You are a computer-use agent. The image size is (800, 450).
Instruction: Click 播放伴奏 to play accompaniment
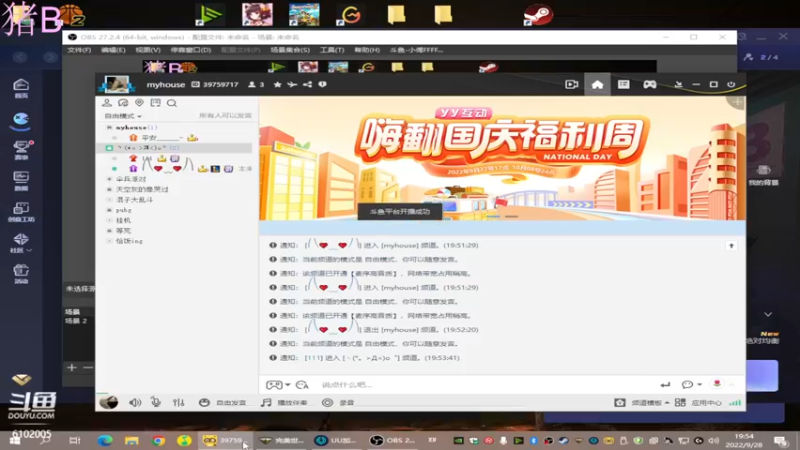pyautogui.click(x=284, y=403)
